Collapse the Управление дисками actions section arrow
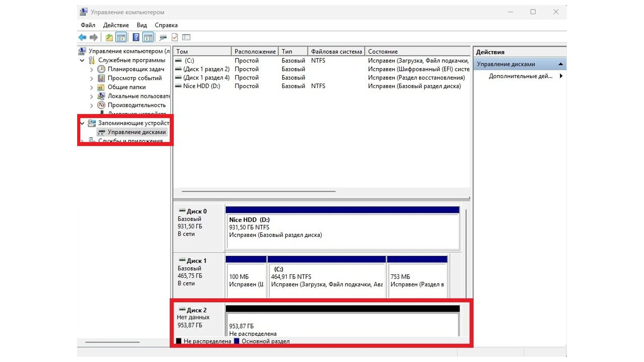The height and width of the screenshot is (362, 644). [560, 64]
